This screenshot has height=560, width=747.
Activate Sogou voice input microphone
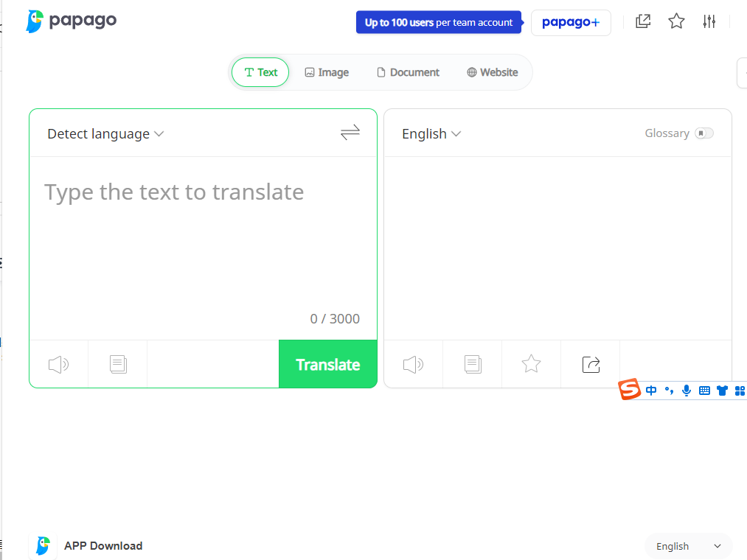687,391
